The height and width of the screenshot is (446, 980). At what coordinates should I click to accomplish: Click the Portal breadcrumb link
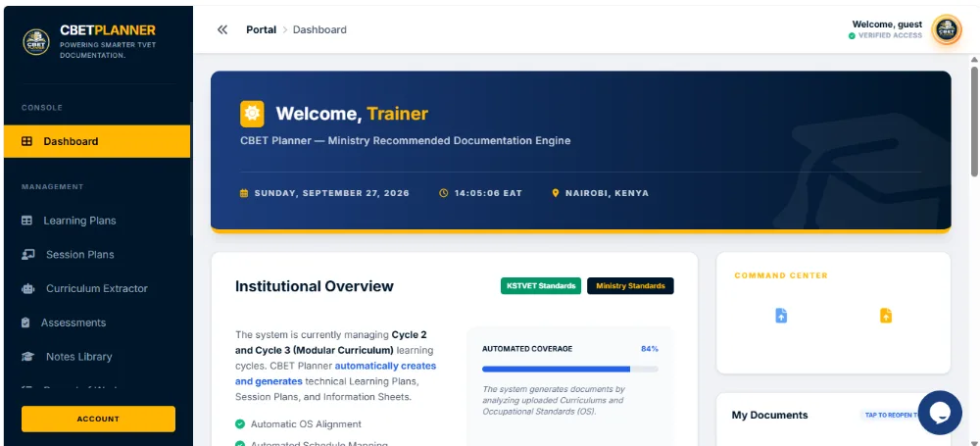point(262,30)
